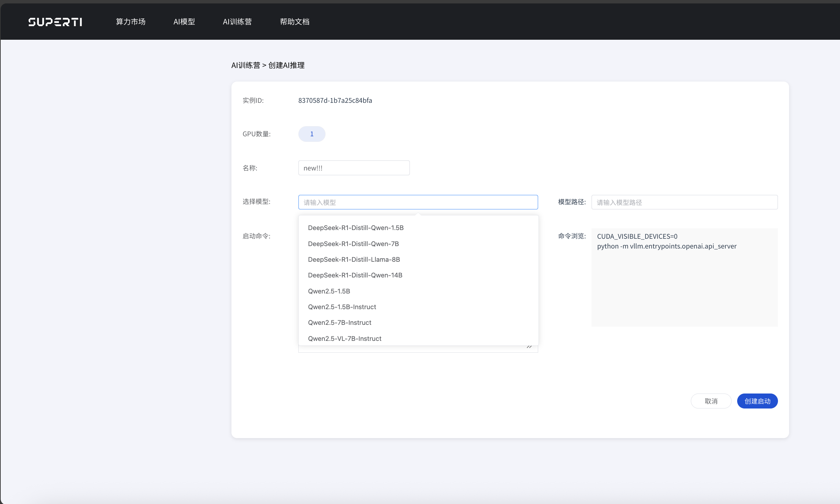Open the 算力市场 menu item
Viewport: 840px width, 504px height.
tap(131, 22)
